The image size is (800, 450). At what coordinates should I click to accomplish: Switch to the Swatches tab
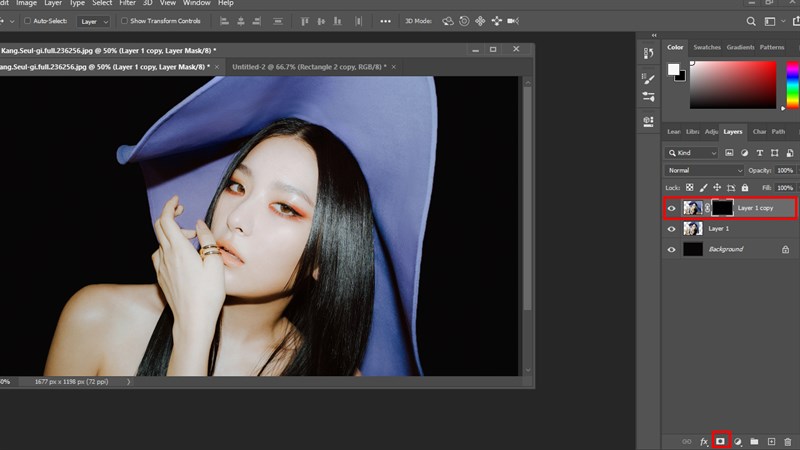[x=707, y=47]
